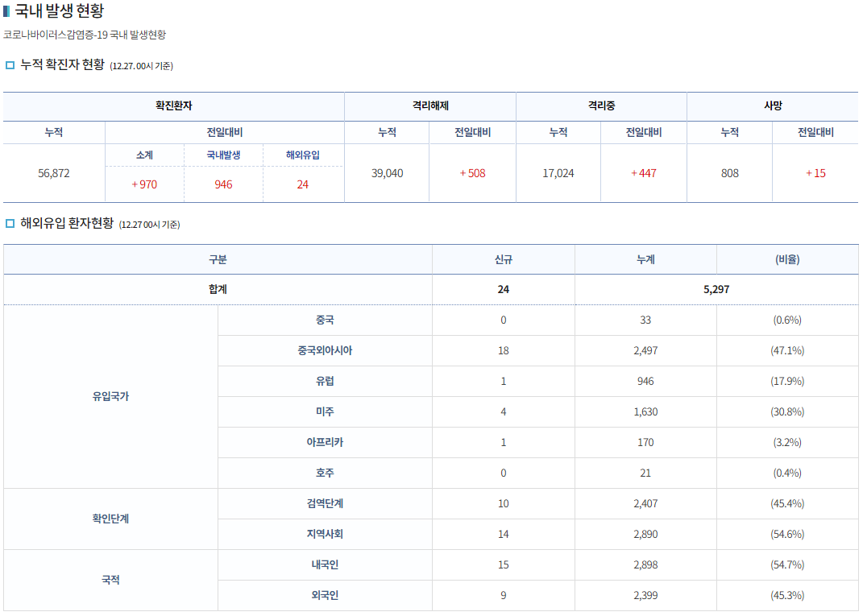Select the (54.6%) ratio for 지역사회
The image size is (863, 616).
click(x=787, y=534)
